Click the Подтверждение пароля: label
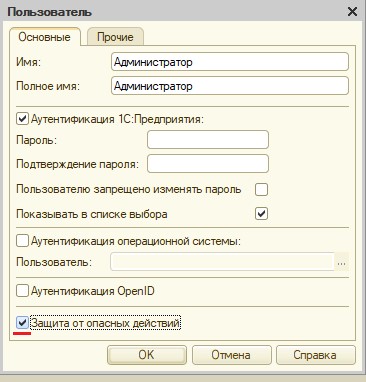The image size is (366, 382). coord(77,164)
